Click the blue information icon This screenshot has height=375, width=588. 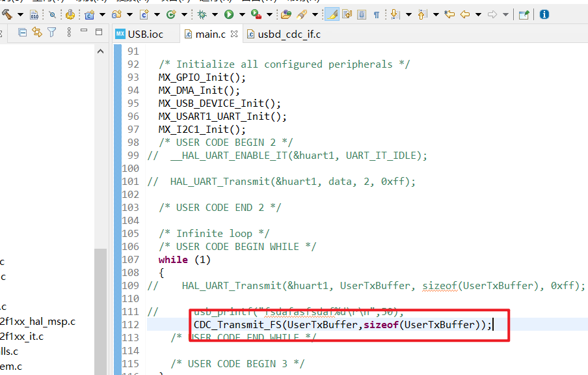(x=544, y=14)
